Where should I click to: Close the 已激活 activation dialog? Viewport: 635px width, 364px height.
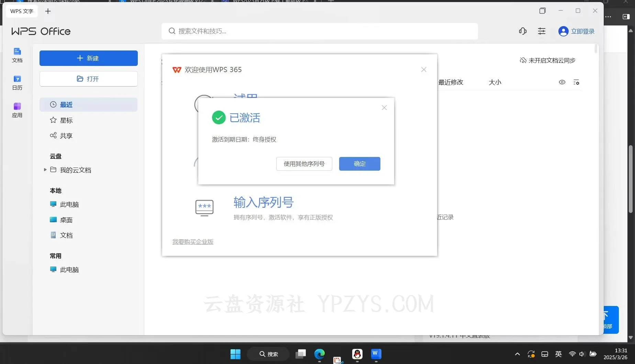pyautogui.click(x=384, y=108)
